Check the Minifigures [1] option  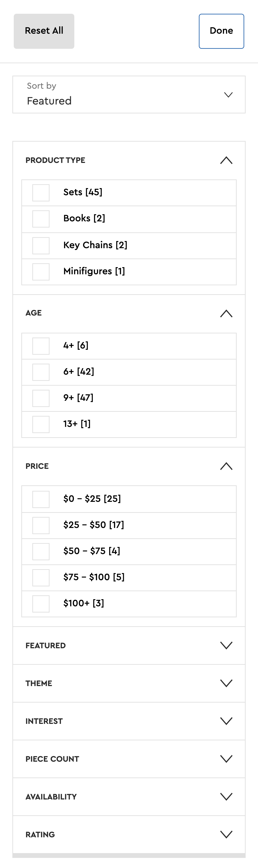[x=40, y=271]
